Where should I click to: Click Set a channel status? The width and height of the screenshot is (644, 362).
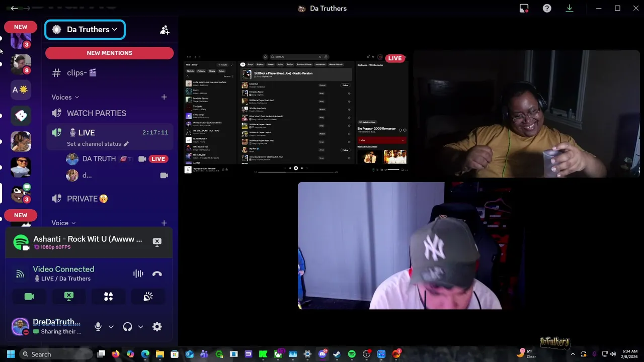point(94,144)
